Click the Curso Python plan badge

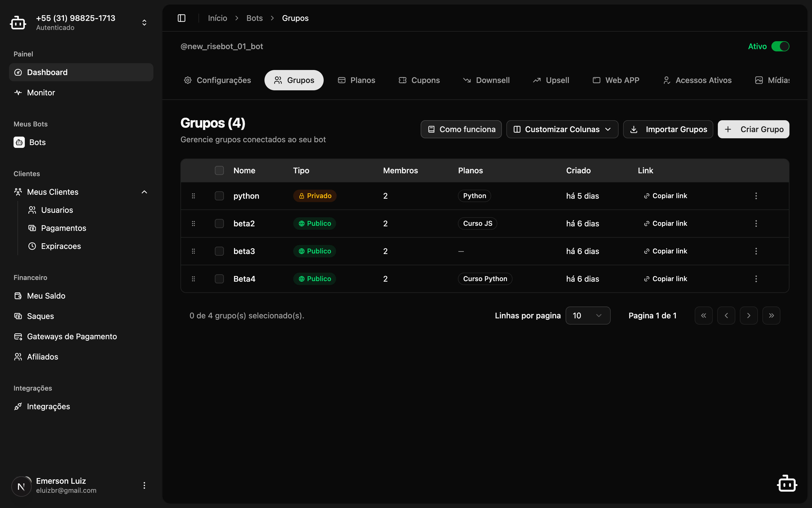pyautogui.click(x=485, y=279)
